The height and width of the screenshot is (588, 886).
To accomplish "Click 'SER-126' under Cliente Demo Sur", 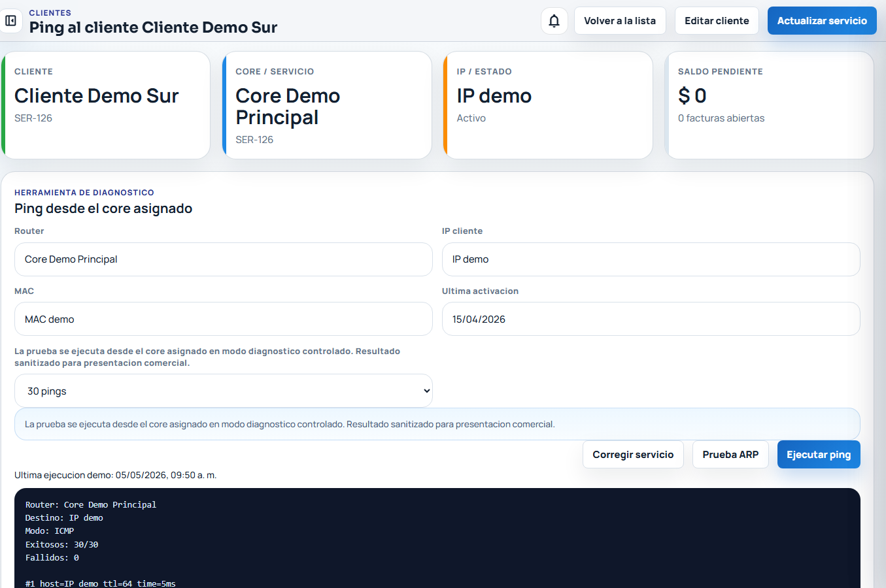I will click(33, 118).
